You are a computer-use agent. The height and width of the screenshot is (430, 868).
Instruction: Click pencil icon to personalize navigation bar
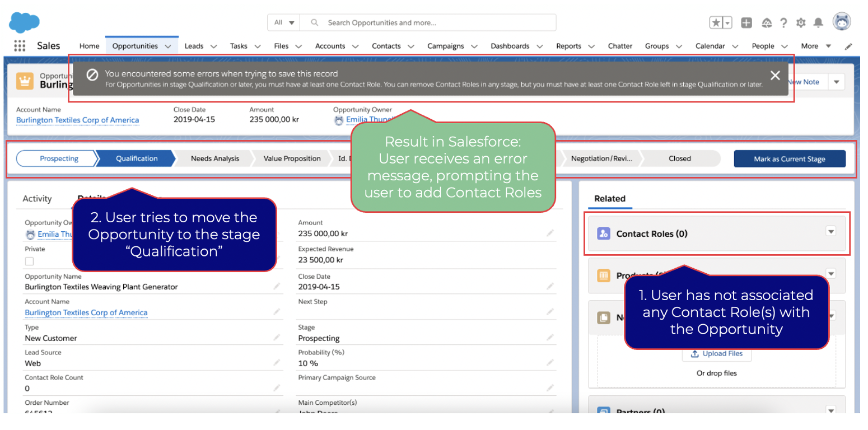(848, 46)
